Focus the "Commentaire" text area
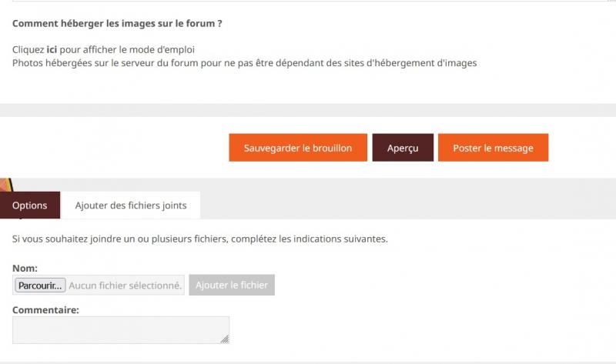Image resolution: width=616 pixels, height=364 pixels. 115,329
